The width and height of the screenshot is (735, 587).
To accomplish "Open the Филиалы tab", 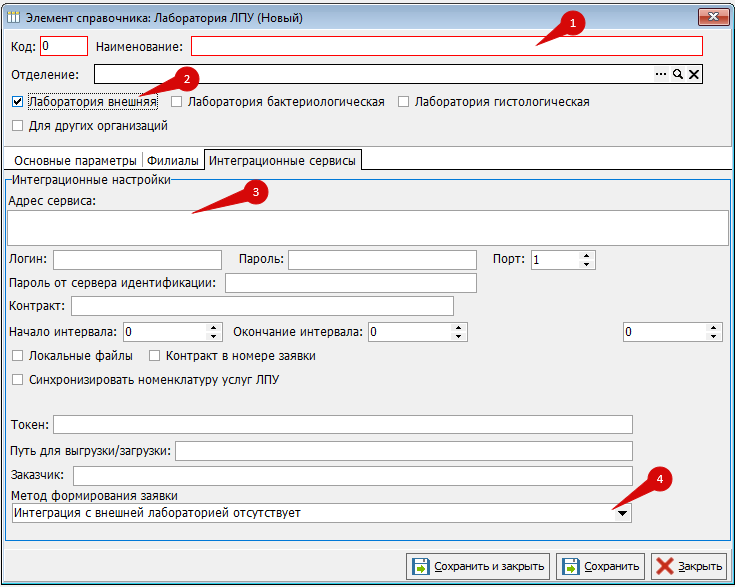I will (173, 160).
